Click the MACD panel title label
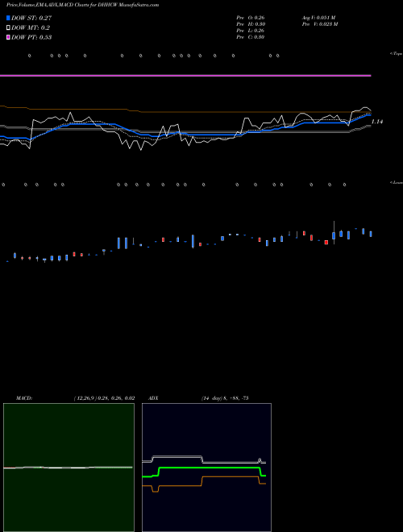The width and height of the screenshot is (403, 532). pos(24,398)
